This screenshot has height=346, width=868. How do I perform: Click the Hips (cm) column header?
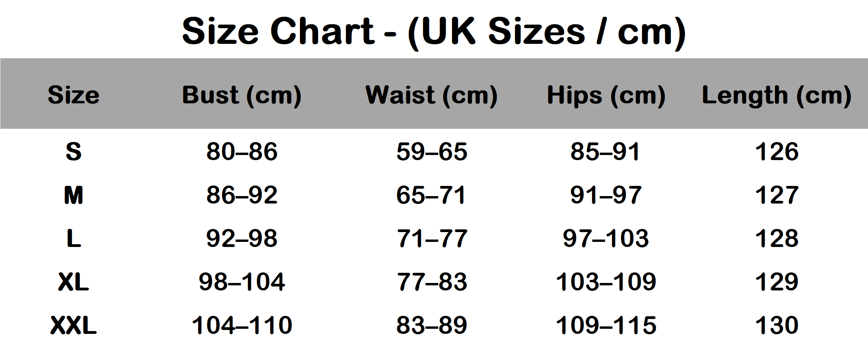click(606, 95)
